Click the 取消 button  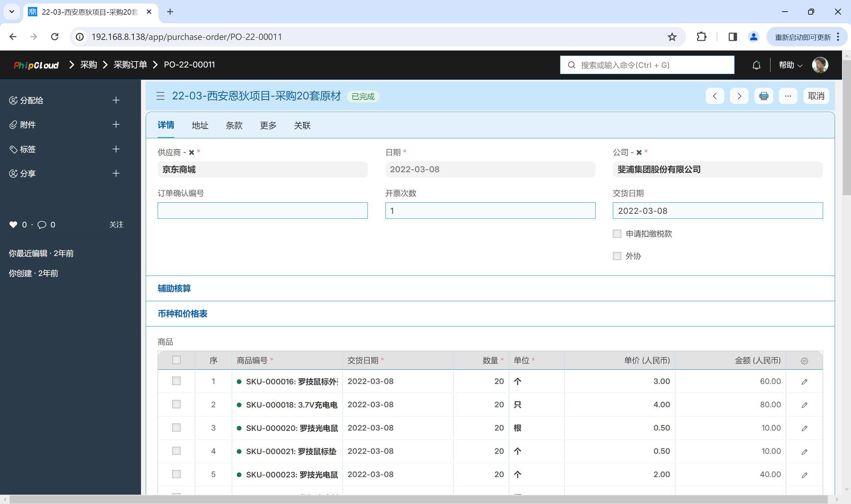815,96
